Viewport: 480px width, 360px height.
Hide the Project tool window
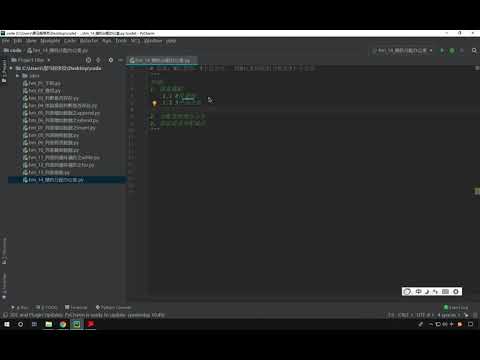tap(120, 60)
